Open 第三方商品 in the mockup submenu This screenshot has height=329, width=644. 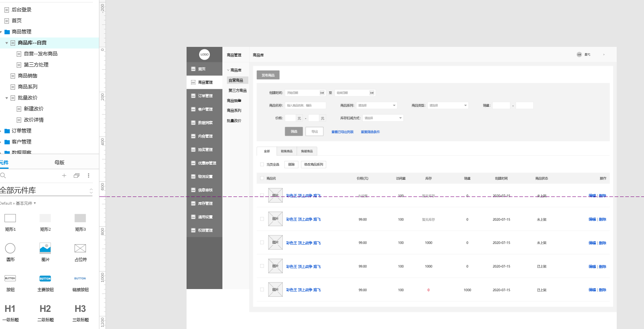coord(237,91)
